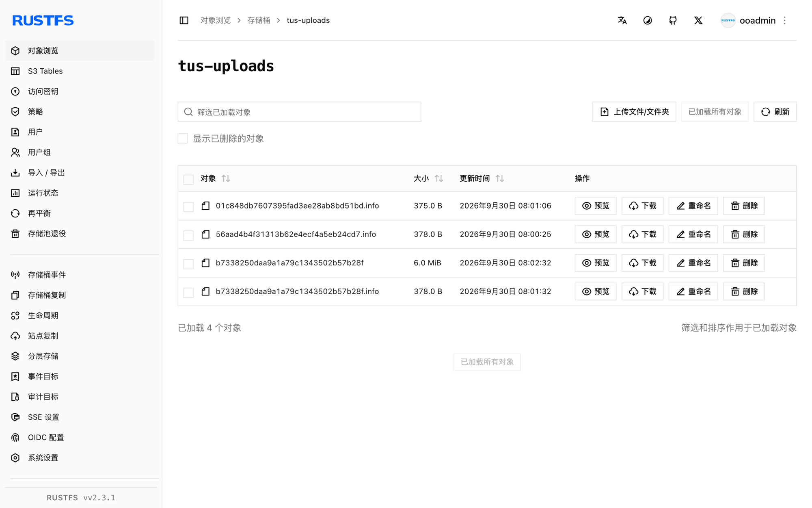The height and width of the screenshot is (508, 812).
Task: Open 用户组 sidebar item
Action: 80,152
